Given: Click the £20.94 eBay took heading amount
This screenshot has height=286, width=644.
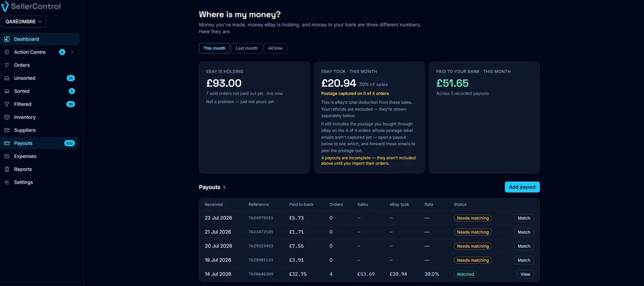Looking at the screenshot, I should point(339,83).
